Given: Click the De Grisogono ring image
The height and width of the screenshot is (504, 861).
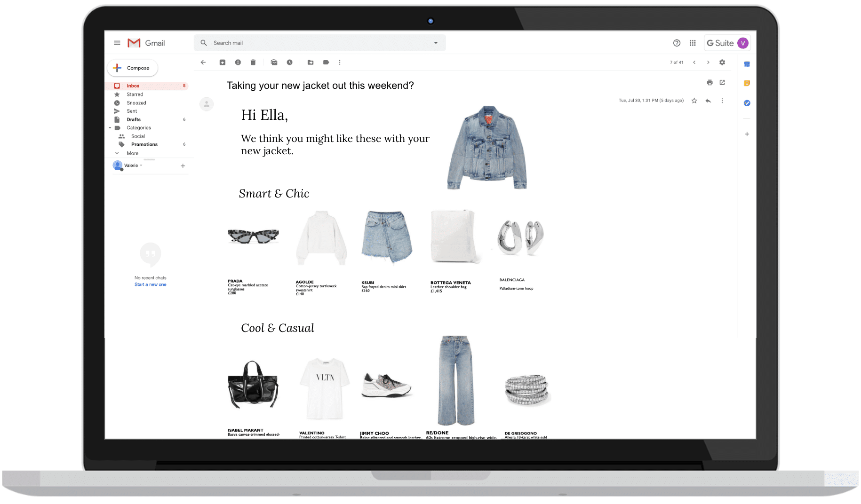Looking at the screenshot, I should (x=527, y=390).
